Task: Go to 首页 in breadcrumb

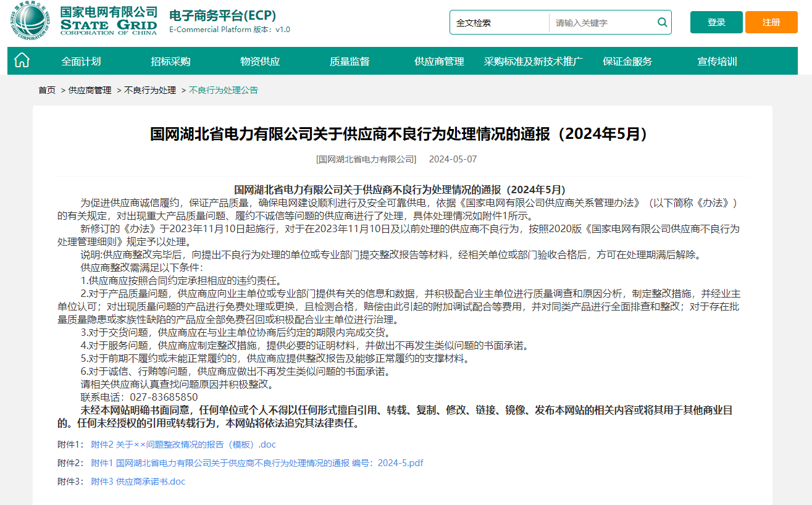Action: pyautogui.click(x=47, y=90)
